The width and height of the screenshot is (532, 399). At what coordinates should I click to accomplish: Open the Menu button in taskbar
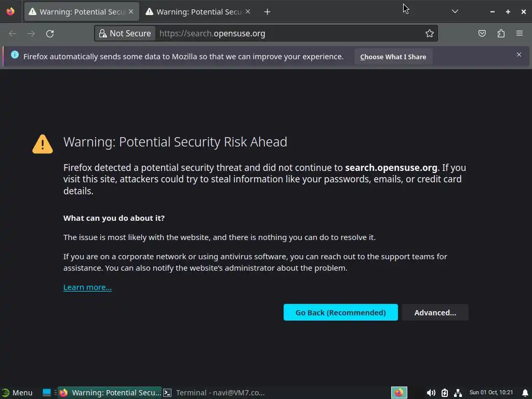(17, 393)
